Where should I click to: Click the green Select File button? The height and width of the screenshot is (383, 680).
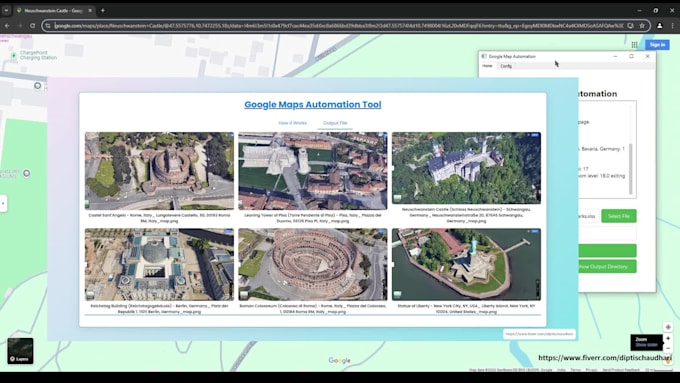coord(618,216)
